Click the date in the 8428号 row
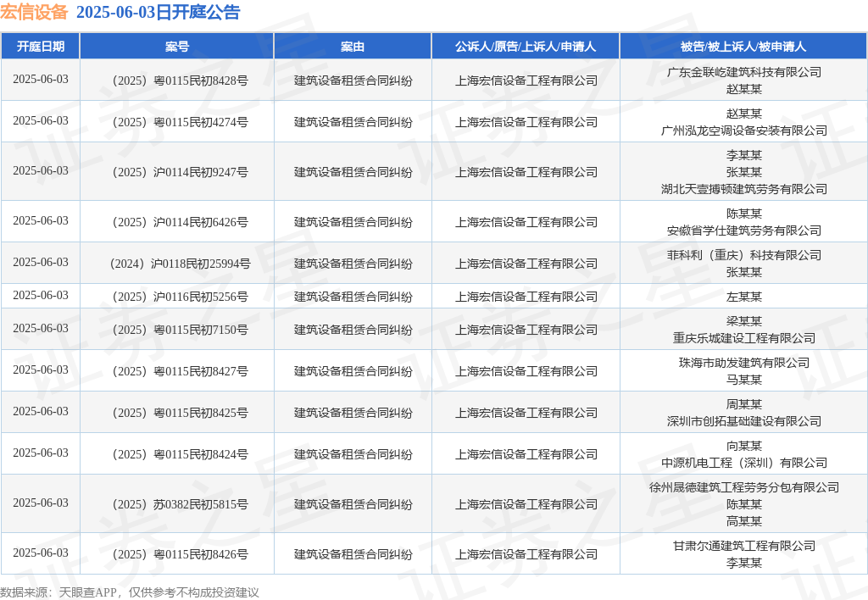 tap(41, 79)
